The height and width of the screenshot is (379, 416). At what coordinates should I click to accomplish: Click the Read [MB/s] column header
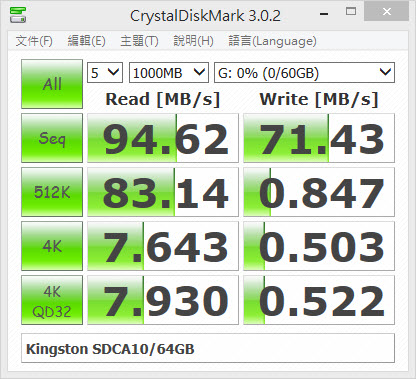[163, 99]
